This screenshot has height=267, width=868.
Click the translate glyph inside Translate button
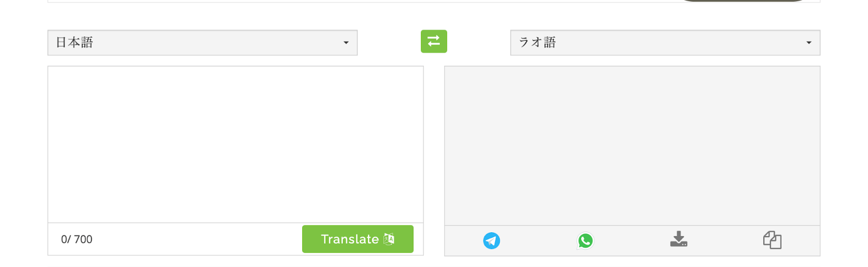coord(389,239)
